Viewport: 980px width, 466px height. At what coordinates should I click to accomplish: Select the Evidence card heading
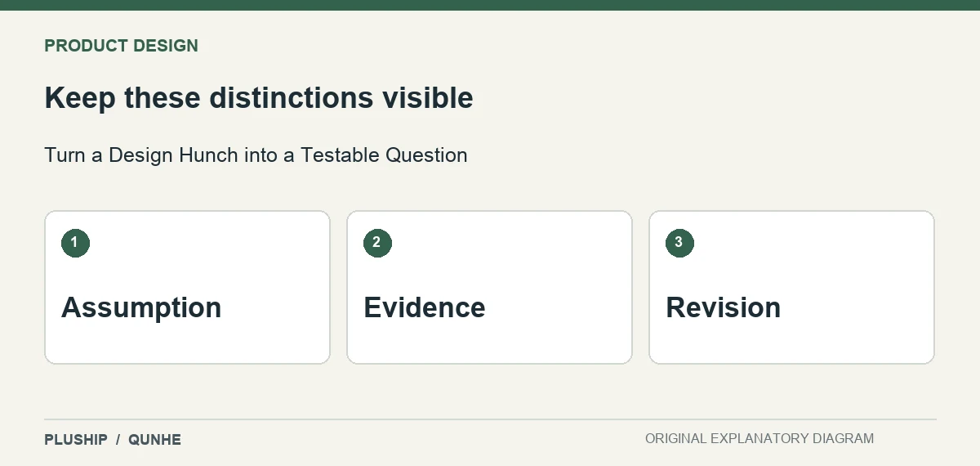(x=425, y=307)
